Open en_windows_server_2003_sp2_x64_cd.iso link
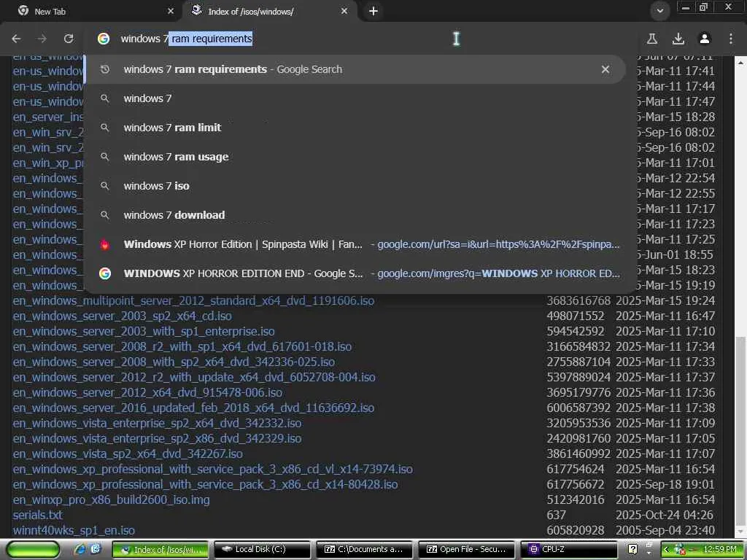Image resolution: width=747 pixels, height=560 pixels. click(123, 316)
